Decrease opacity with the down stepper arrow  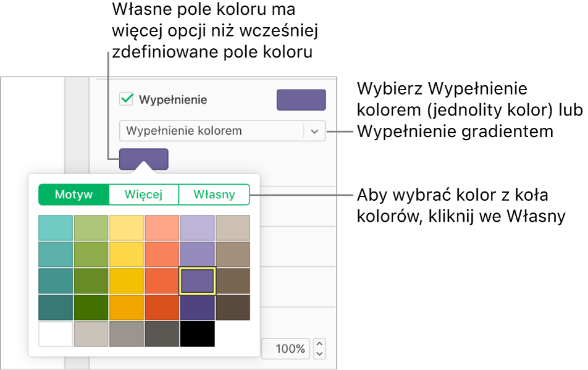[319, 354]
